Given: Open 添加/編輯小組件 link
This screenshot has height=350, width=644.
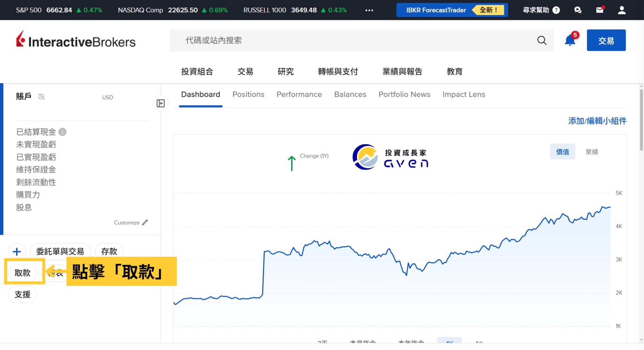Looking at the screenshot, I should 597,121.
